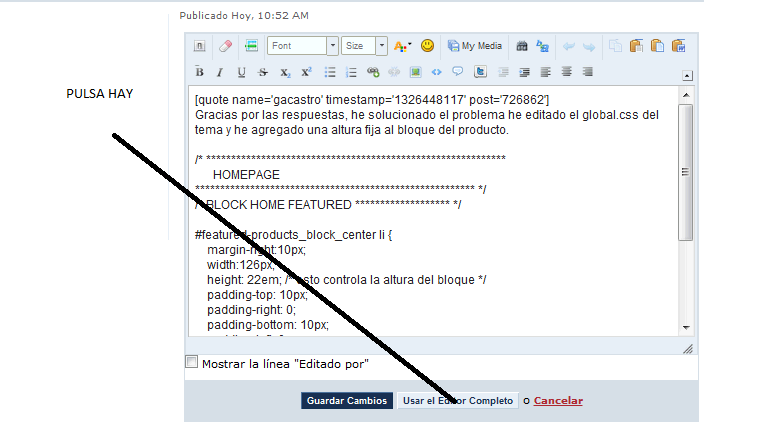Click the insert image icon
Viewport: 768px width, 434px height.
click(x=415, y=72)
